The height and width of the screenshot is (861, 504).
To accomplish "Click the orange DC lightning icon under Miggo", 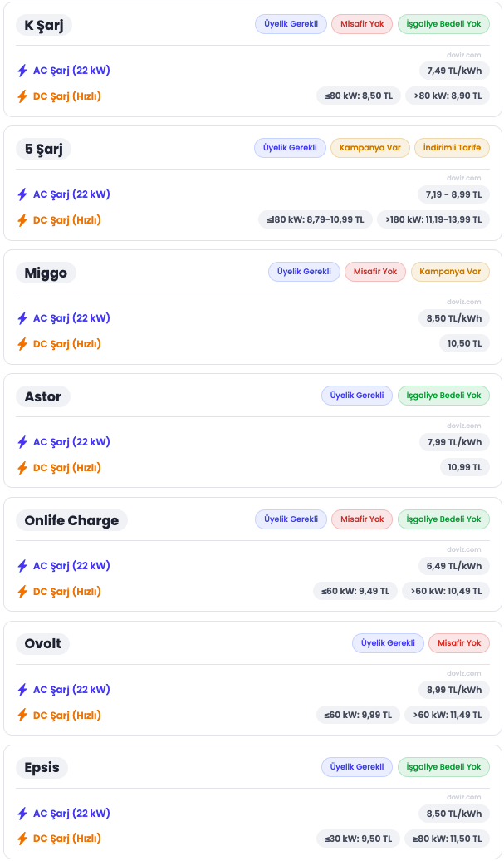I will 22,344.
